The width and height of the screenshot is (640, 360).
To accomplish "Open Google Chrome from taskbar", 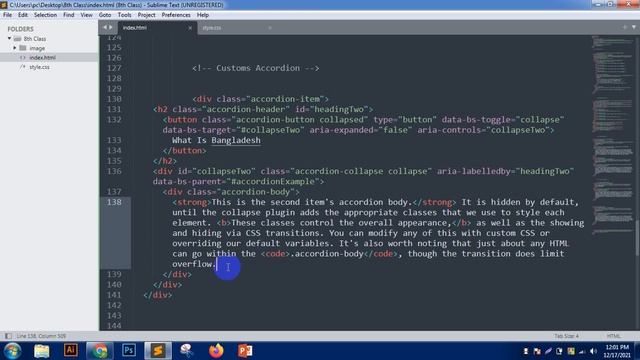I will click(99, 351).
